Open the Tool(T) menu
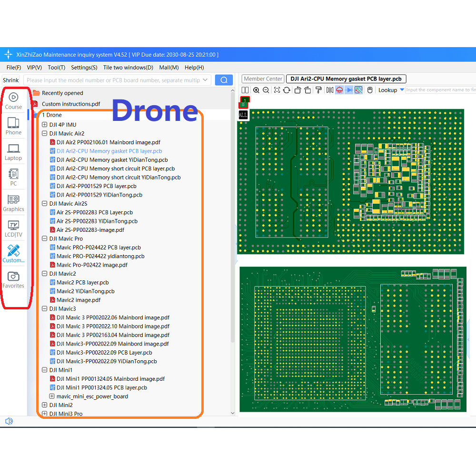Image resolution: width=476 pixels, height=476 pixels. point(57,68)
